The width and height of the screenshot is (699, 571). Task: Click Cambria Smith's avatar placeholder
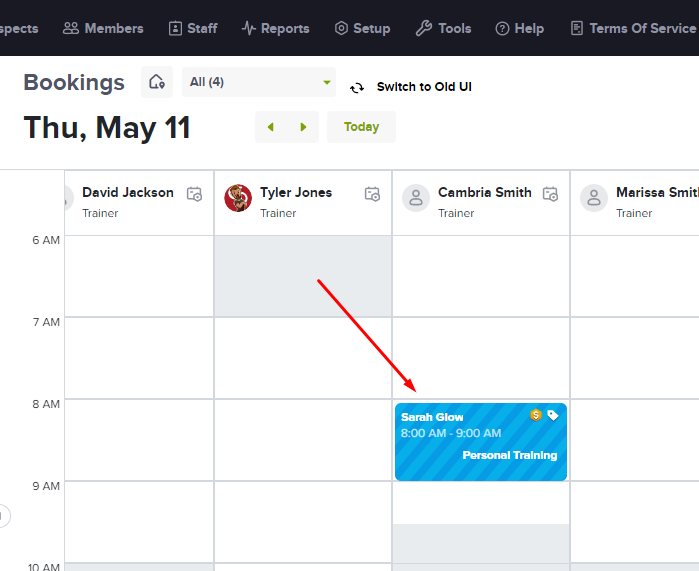click(x=416, y=198)
